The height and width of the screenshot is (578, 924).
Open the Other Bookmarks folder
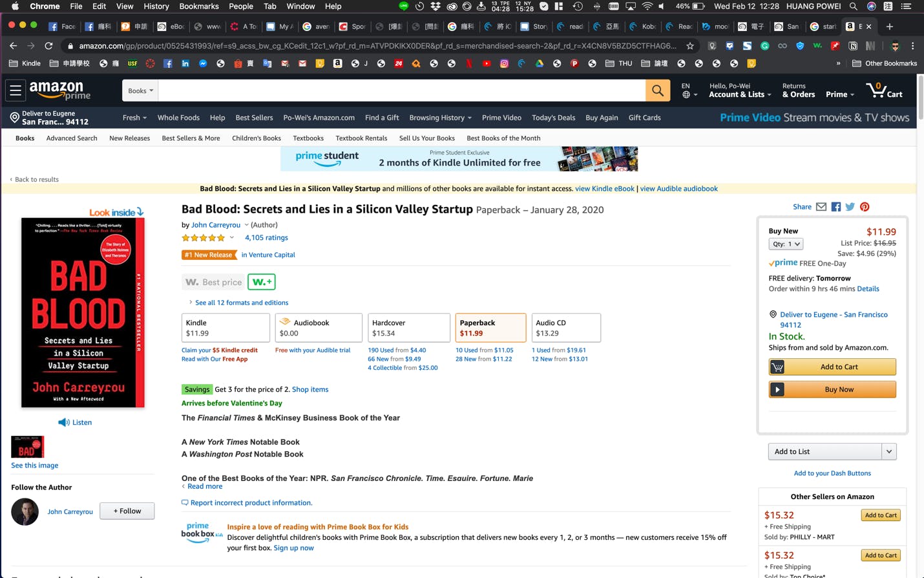point(885,63)
